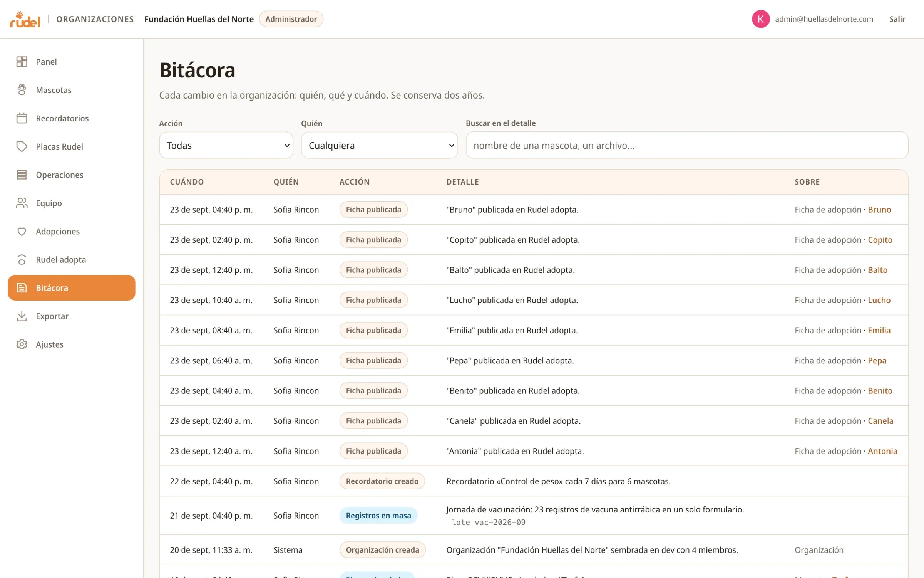
Task: Click the 'Sistema' cell in Quién column
Action: click(288, 549)
